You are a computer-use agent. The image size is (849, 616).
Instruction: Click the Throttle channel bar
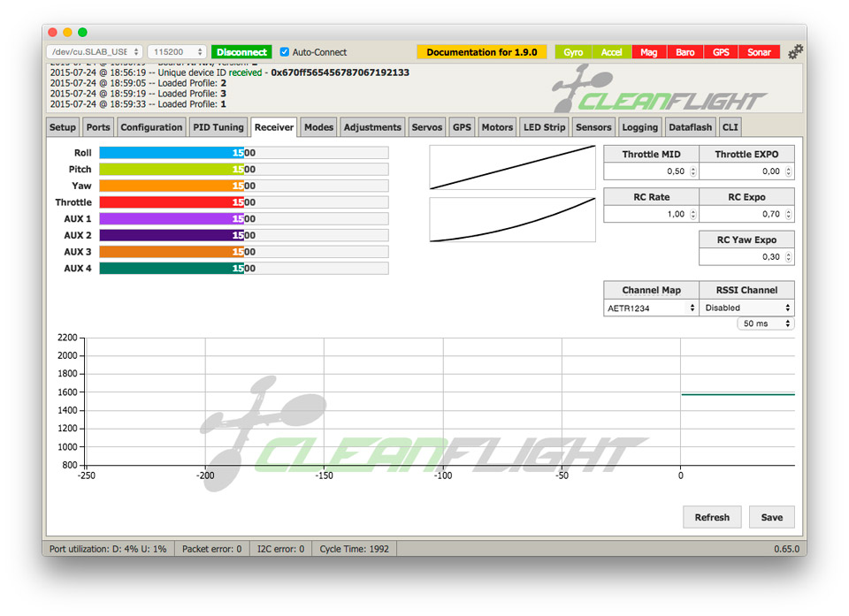pos(244,202)
